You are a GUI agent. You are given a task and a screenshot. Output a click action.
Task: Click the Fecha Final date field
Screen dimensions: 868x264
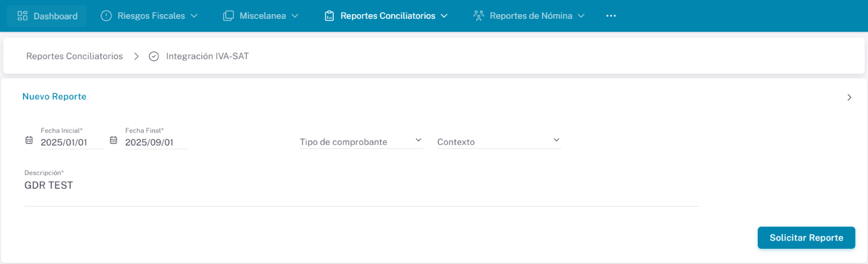(x=156, y=142)
